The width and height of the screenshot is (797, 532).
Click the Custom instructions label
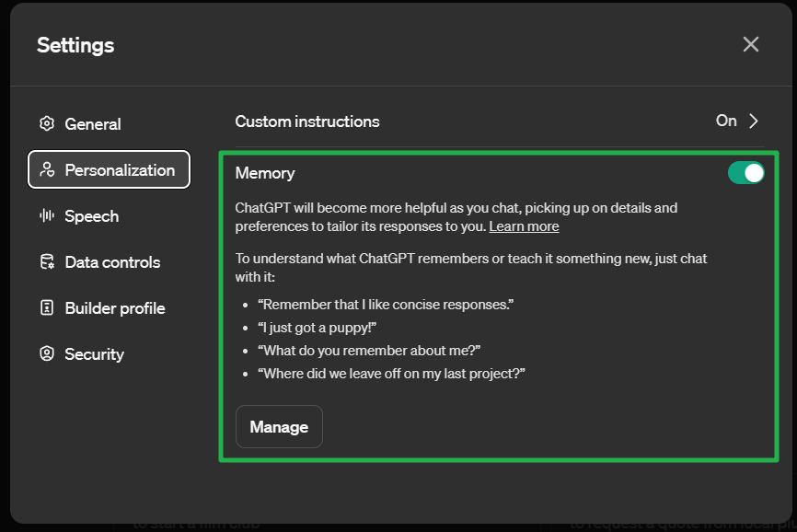tap(307, 121)
